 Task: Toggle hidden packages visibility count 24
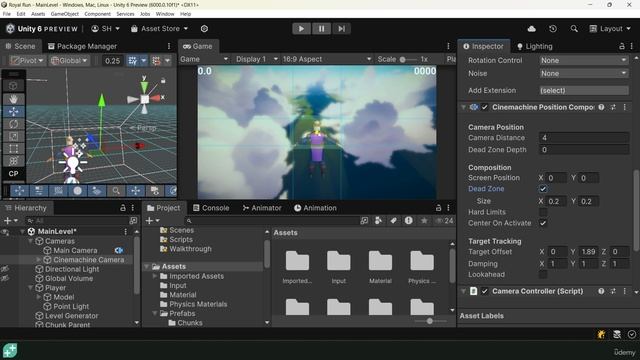pos(444,220)
